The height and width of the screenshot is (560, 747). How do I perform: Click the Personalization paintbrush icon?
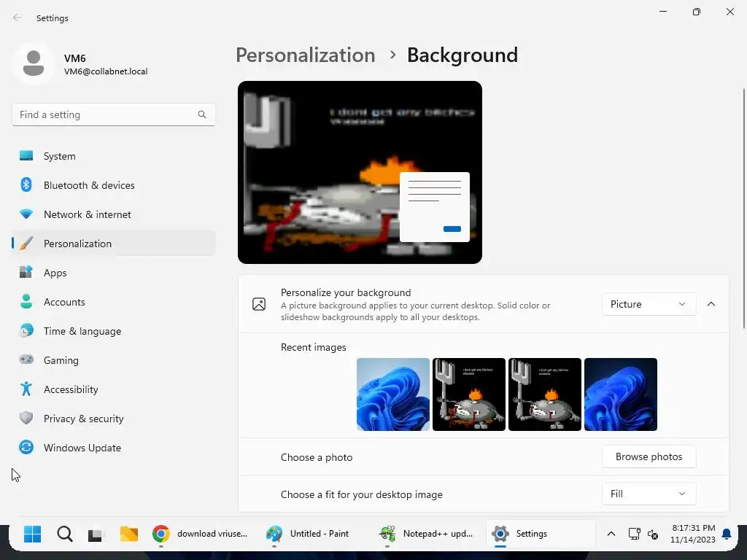(26, 244)
